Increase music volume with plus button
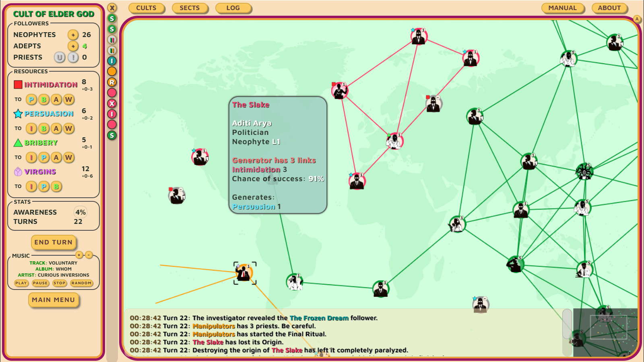 79,255
